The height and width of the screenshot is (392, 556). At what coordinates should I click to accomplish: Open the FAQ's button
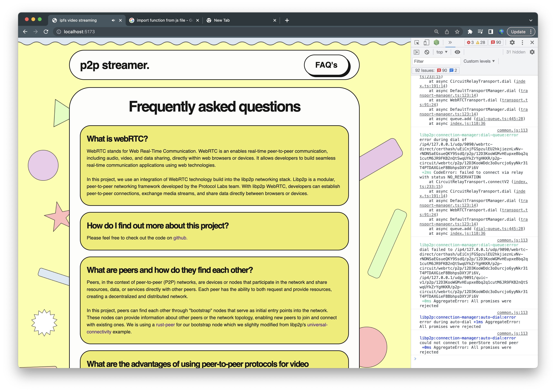326,65
